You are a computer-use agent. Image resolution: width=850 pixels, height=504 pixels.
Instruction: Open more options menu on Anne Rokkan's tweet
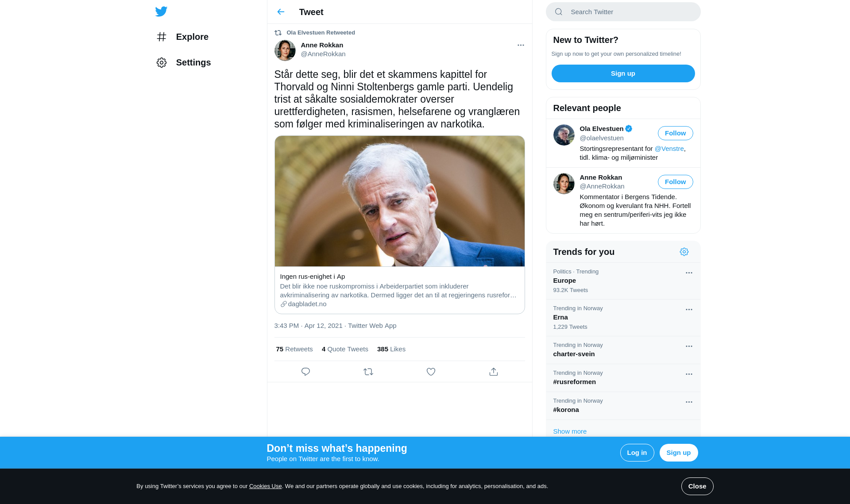pyautogui.click(x=521, y=45)
